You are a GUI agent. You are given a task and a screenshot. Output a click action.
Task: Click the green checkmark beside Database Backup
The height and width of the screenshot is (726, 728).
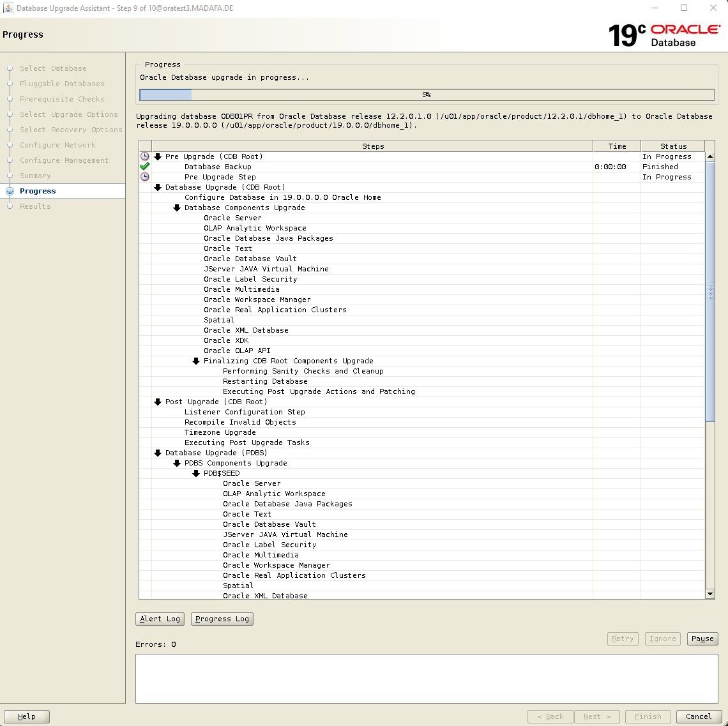click(145, 166)
